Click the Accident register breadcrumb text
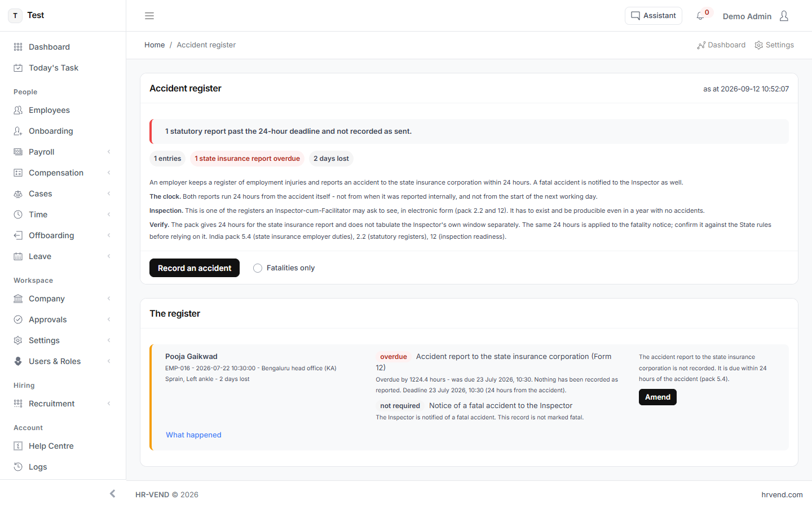The width and height of the screenshot is (812, 508). (206, 45)
